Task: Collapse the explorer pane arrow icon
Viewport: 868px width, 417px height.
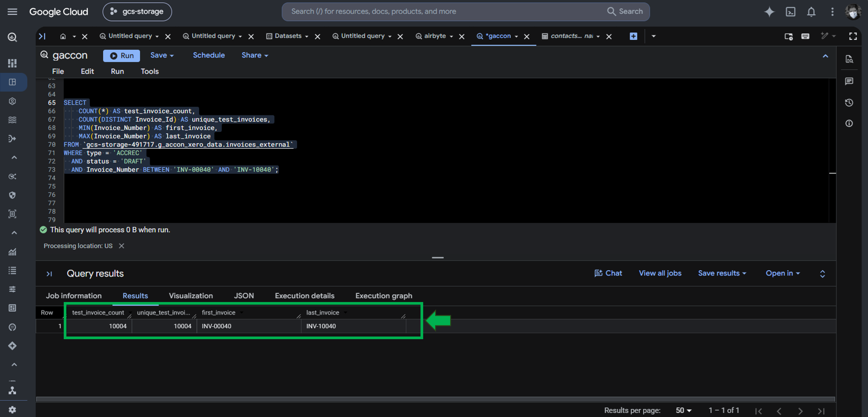Action: click(42, 36)
